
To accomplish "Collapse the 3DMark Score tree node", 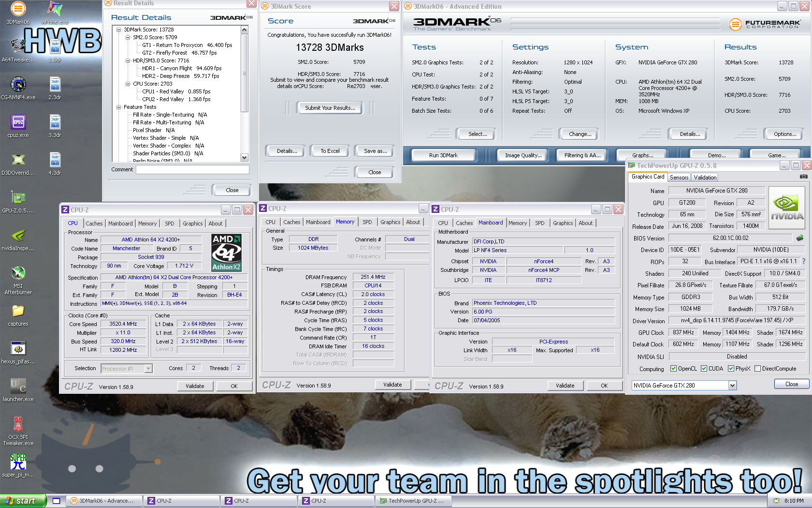I will click(119, 30).
